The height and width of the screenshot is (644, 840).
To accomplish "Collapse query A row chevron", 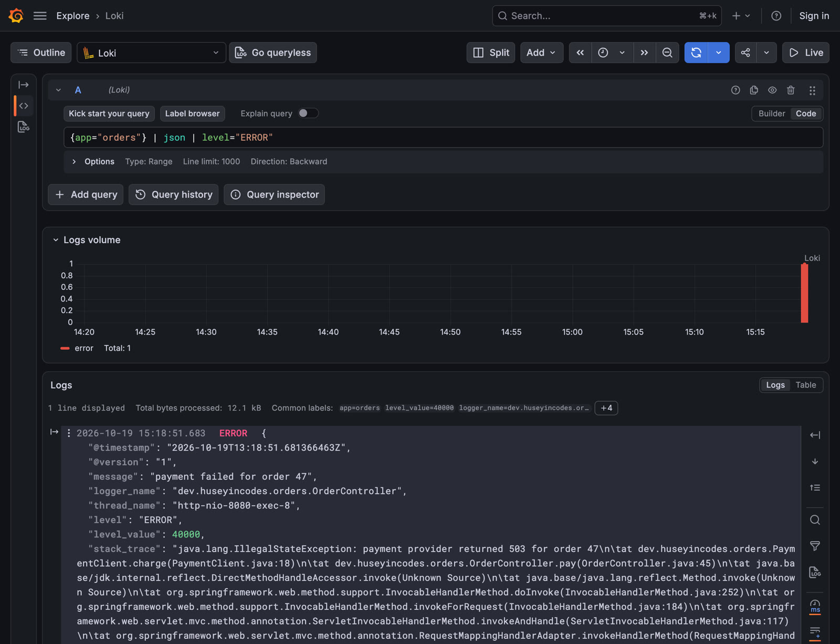I will (x=58, y=90).
